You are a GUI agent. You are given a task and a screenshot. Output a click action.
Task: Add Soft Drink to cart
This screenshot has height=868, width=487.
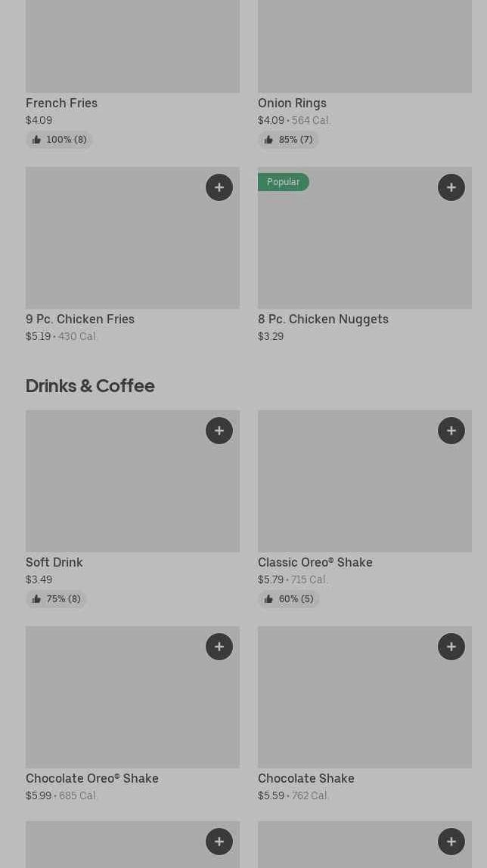point(219,431)
